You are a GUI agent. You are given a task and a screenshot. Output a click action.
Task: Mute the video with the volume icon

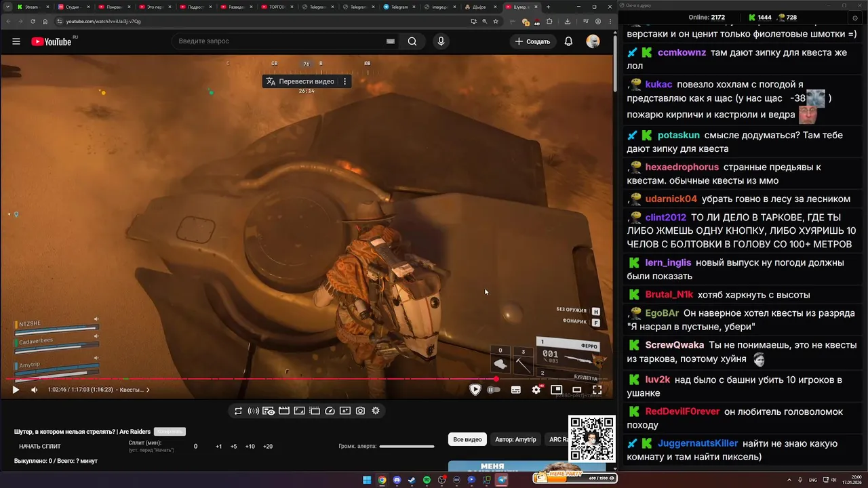click(x=35, y=390)
